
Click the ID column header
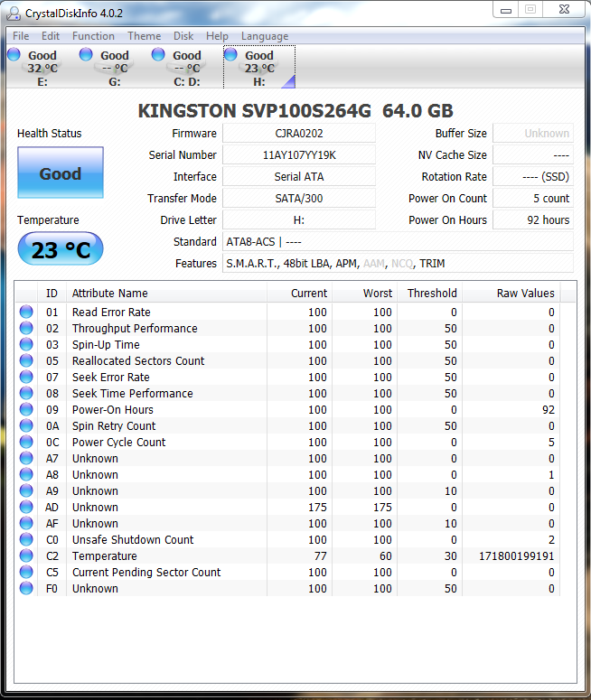pos(52,293)
